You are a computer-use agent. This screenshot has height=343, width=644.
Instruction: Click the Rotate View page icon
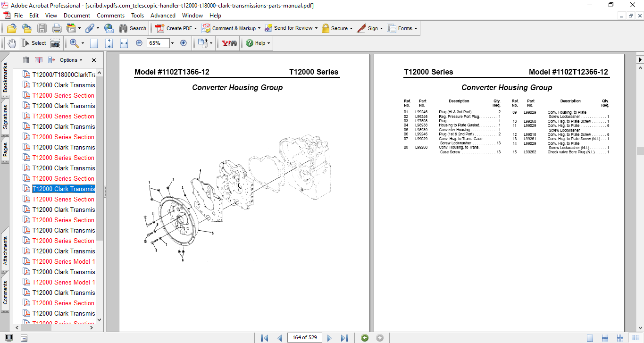point(202,43)
